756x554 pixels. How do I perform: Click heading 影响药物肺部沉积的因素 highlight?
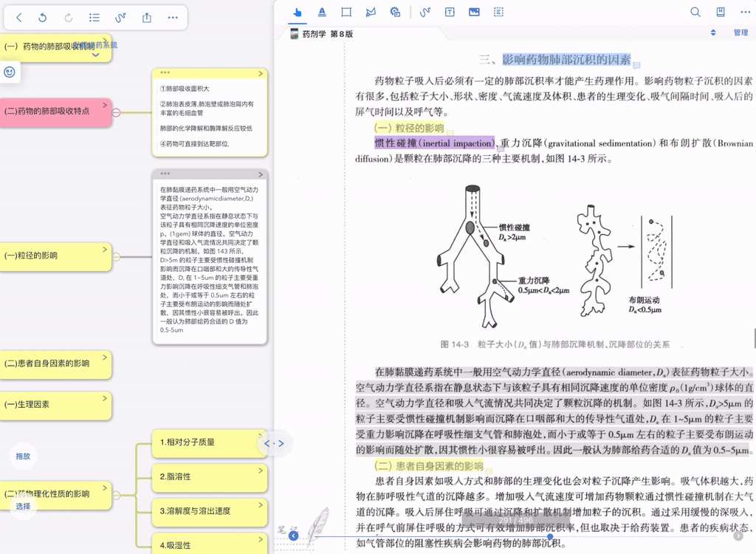pyautogui.click(x=566, y=59)
